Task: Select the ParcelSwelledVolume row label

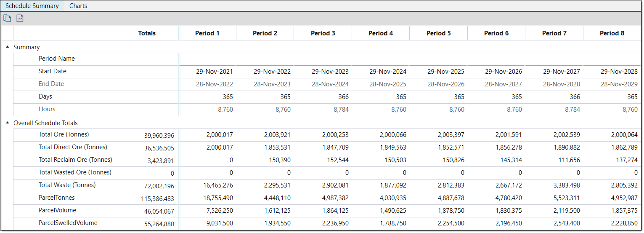Action: (68, 223)
